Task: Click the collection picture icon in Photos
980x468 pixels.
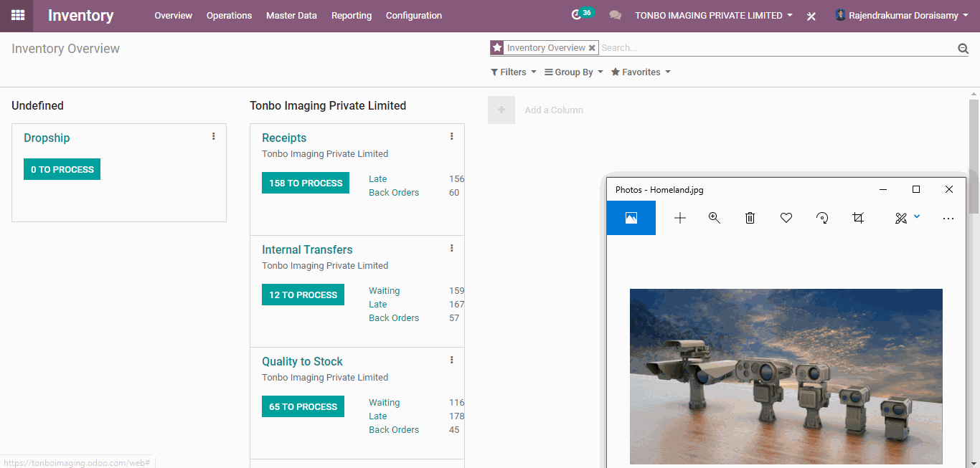Action: pos(631,218)
